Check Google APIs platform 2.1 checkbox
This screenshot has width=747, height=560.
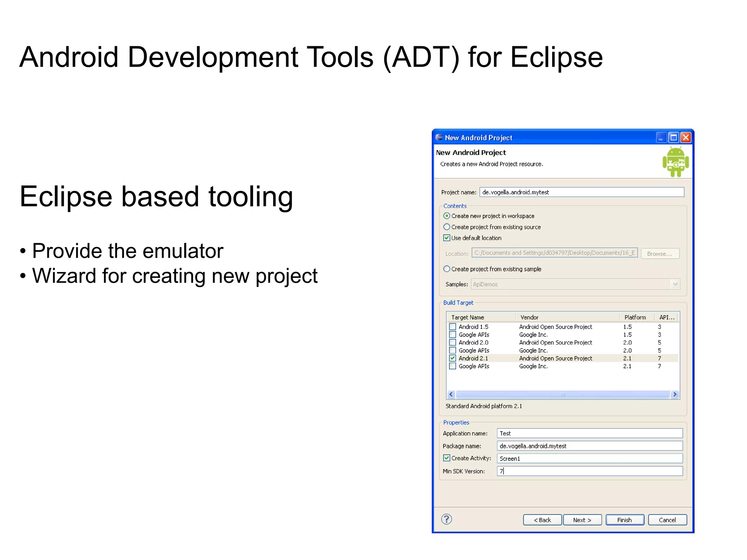click(452, 366)
